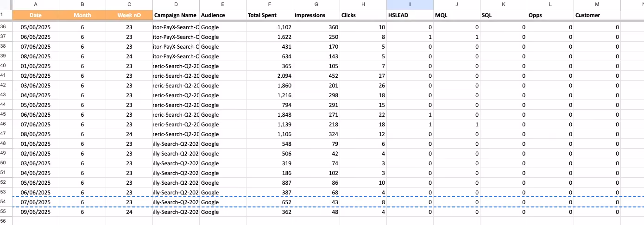Select column A header

(36, 5)
